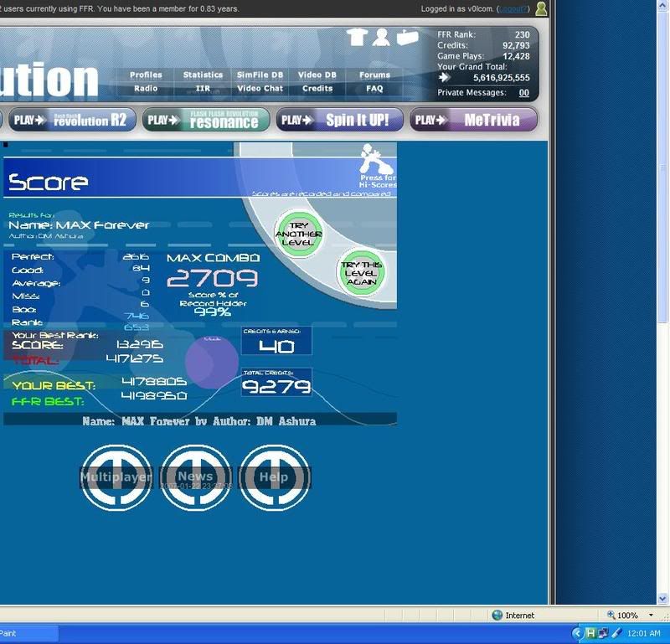Click the Paint taskbar button
670x644 pixels.
[x=28, y=633]
